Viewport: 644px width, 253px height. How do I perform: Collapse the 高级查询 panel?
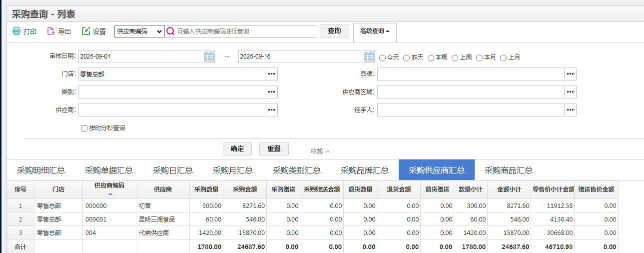point(374,31)
